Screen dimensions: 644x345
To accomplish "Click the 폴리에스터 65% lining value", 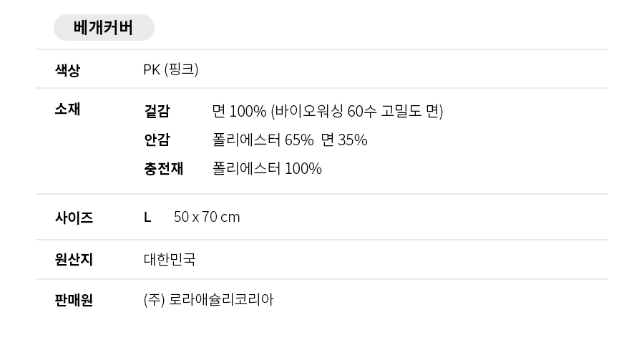I will click(x=263, y=140).
